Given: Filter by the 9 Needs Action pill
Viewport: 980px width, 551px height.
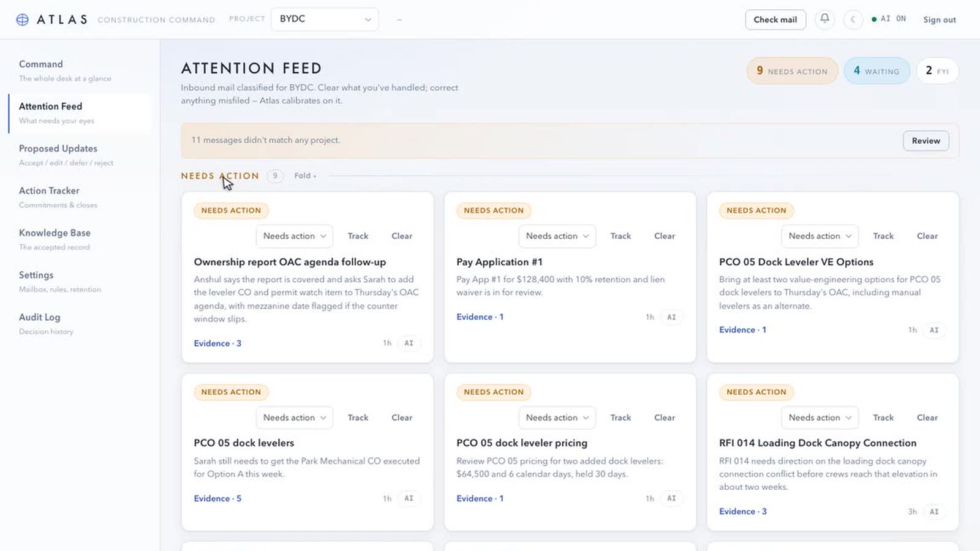Looking at the screenshot, I should tap(792, 71).
